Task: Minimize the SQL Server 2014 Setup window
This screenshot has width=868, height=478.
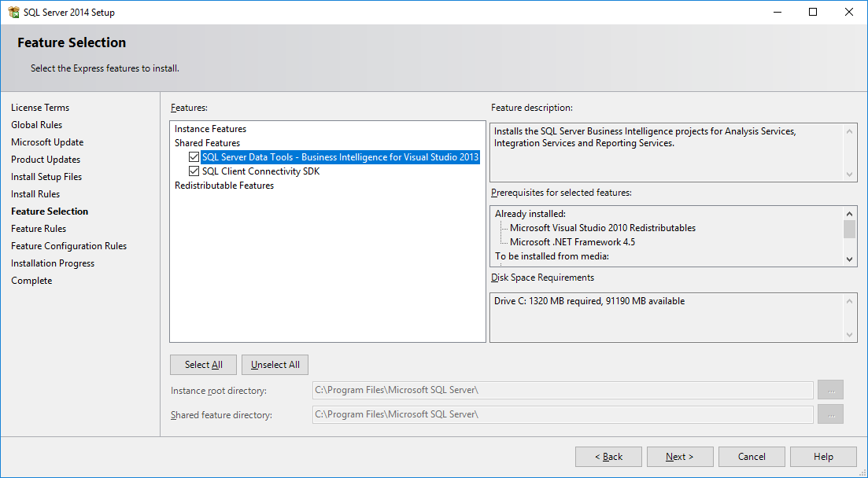Action: [777, 12]
